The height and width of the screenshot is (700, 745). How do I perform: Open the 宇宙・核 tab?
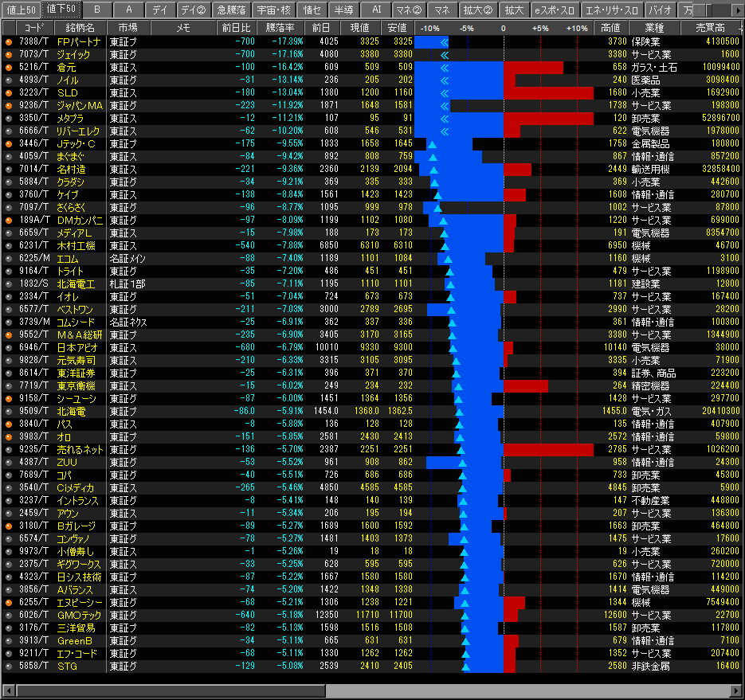pyautogui.click(x=273, y=10)
